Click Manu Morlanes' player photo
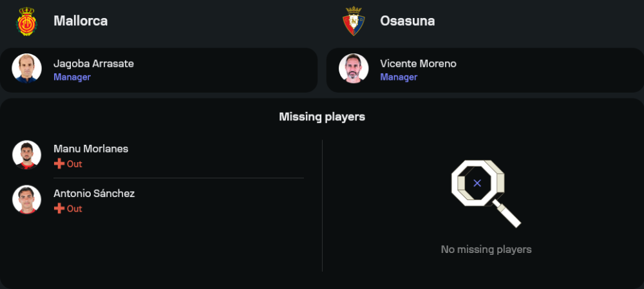 27,155
